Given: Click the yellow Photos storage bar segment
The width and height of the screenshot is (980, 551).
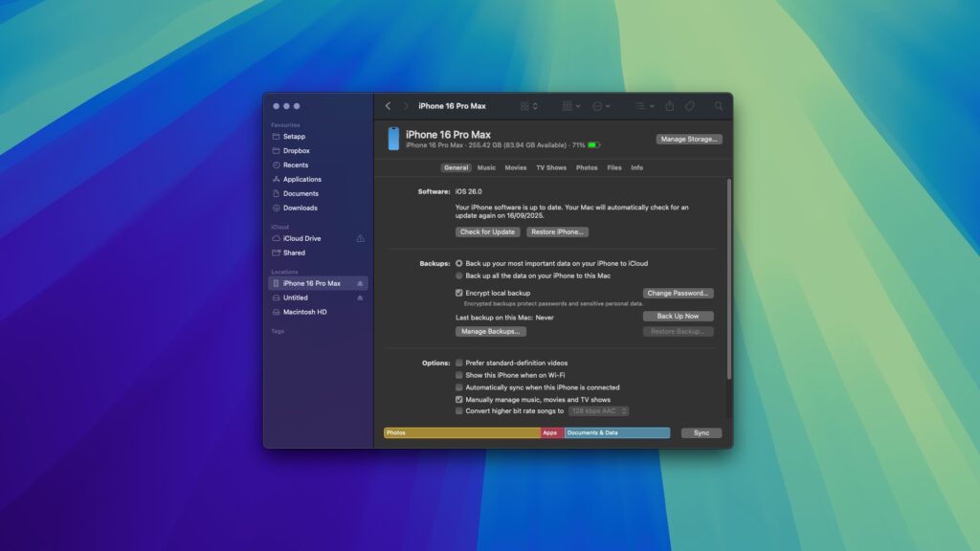Looking at the screenshot, I should tap(462, 433).
